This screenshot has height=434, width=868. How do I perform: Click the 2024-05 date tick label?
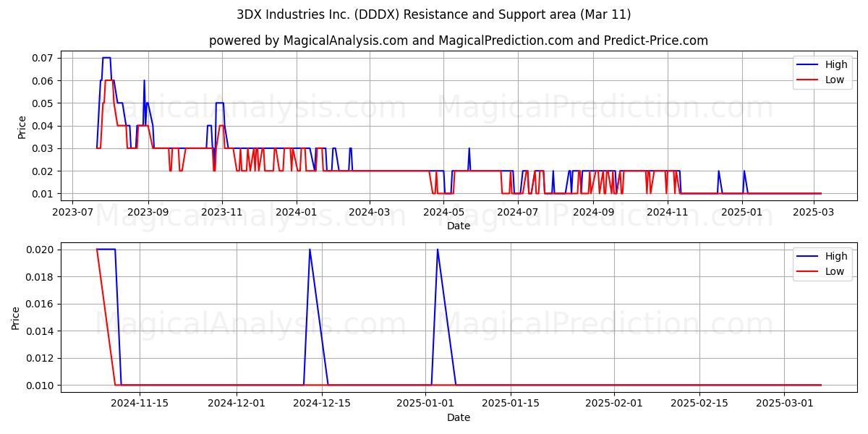click(443, 212)
